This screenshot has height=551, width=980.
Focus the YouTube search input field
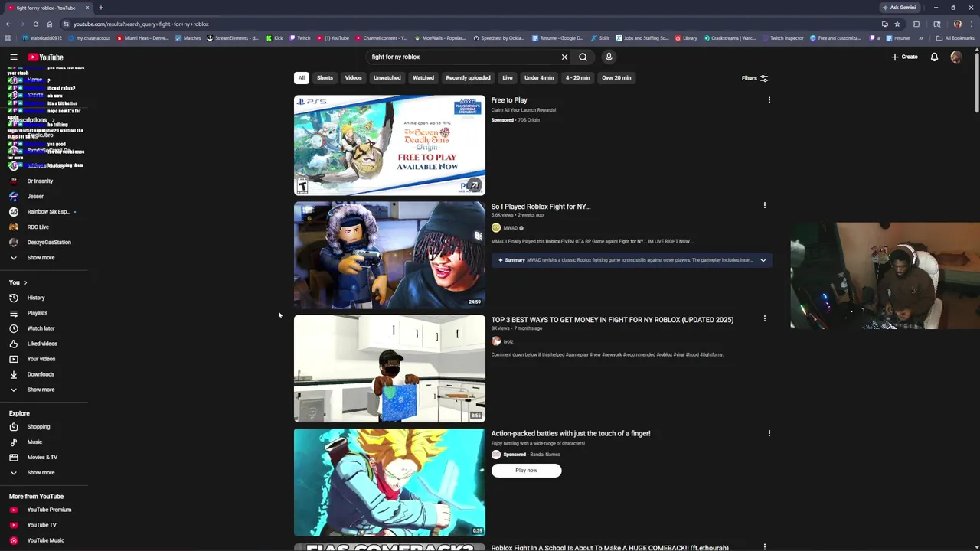click(x=463, y=57)
